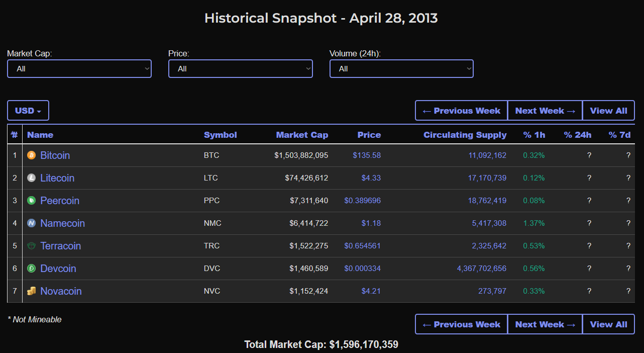Viewport: 644px width, 353px height.
Task: Open Litecoin's price $4.33 link
Action: (x=371, y=178)
